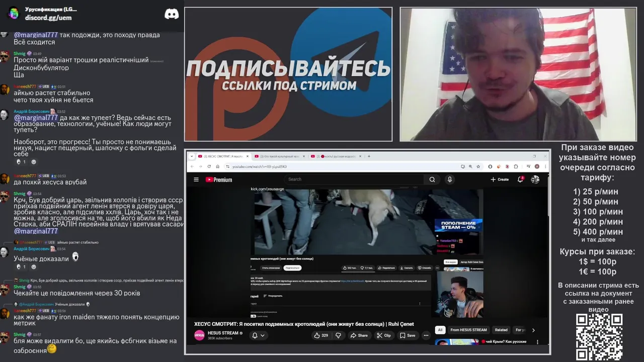The width and height of the screenshot is (644, 362).
Task: Click the kick.com/jesusavgn overlay text
Action: [268, 189]
